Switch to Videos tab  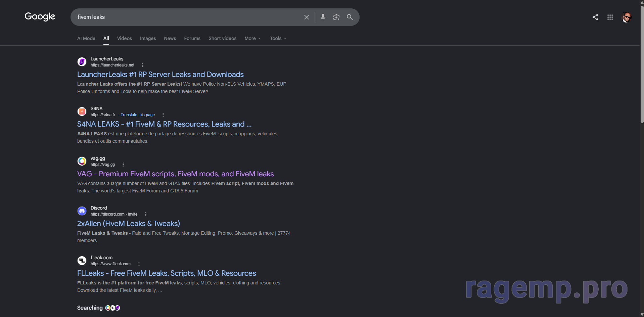coord(125,38)
